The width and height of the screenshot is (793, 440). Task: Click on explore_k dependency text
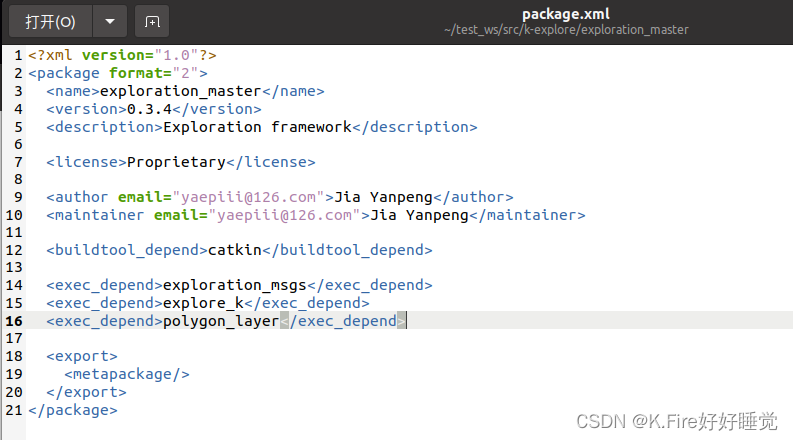click(x=203, y=303)
